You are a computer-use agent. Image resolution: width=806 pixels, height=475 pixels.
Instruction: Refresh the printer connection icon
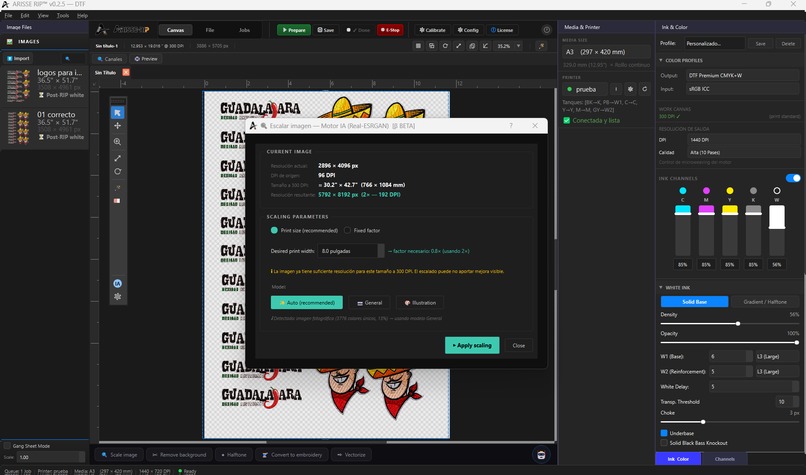(645, 89)
